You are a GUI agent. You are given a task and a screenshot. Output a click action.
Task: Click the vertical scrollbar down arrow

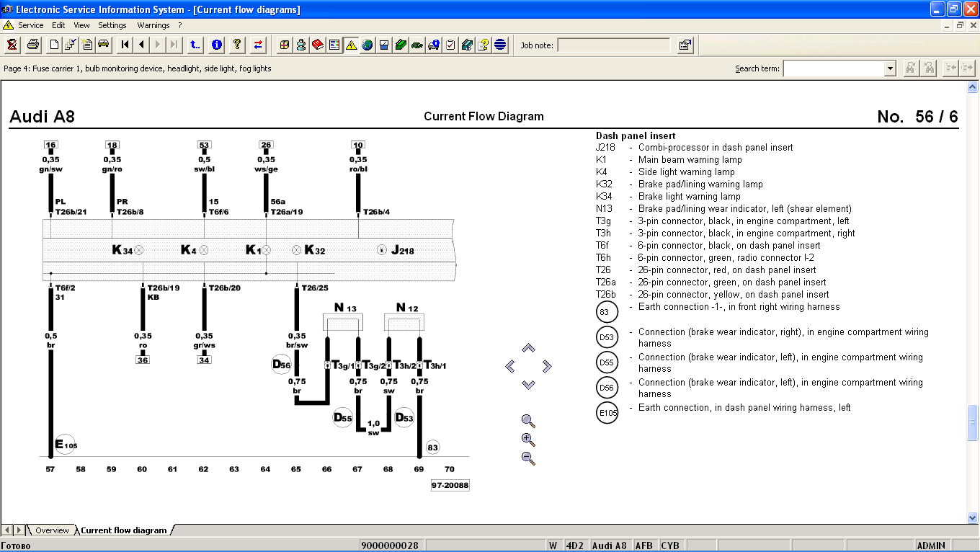tap(973, 517)
